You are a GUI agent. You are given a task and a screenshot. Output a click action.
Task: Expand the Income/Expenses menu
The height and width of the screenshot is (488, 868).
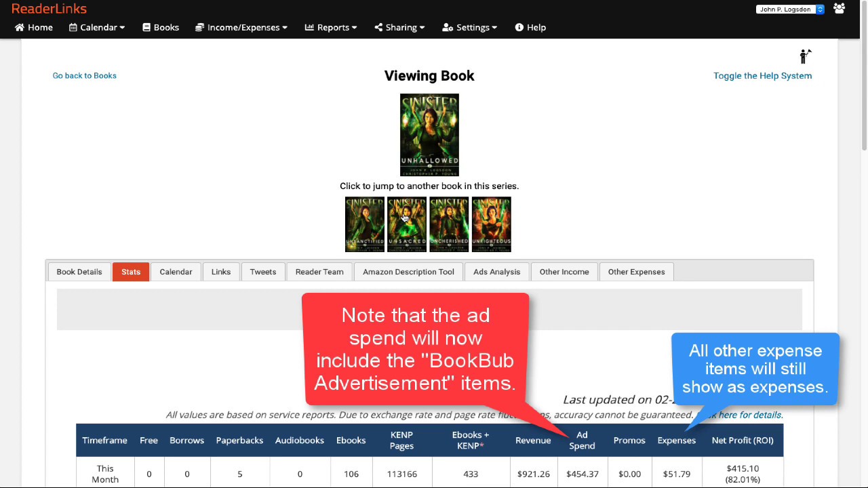click(x=241, y=27)
